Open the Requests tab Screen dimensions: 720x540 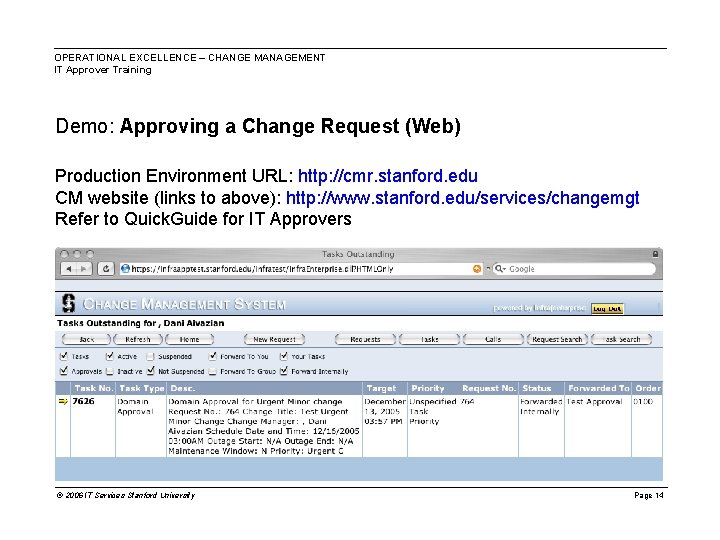click(x=365, y=339)
